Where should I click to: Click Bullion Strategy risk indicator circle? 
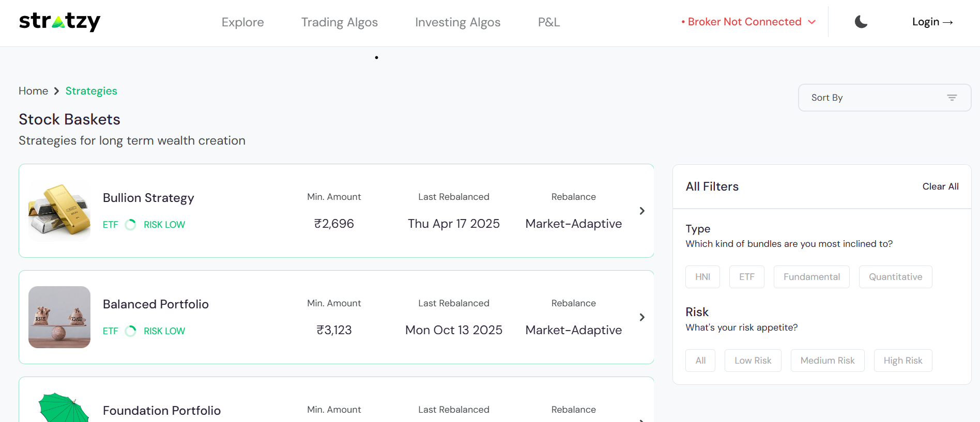coord(131,225)
